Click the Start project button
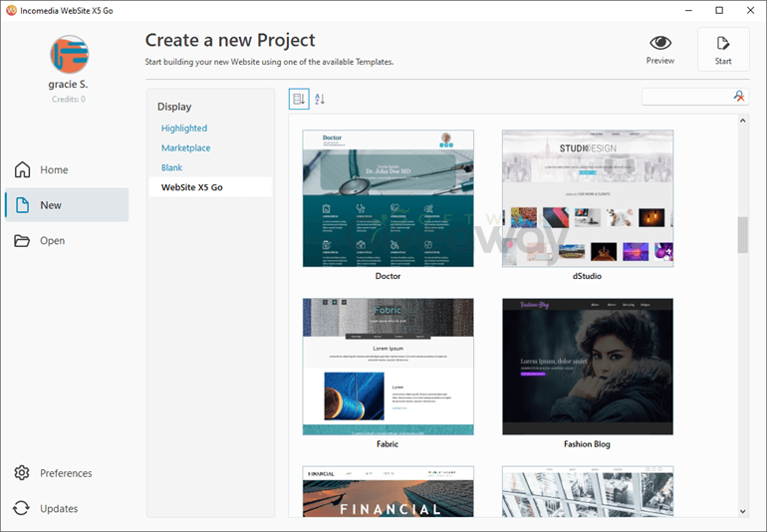This screenshot has width=767, height=532. click(723, 50)
